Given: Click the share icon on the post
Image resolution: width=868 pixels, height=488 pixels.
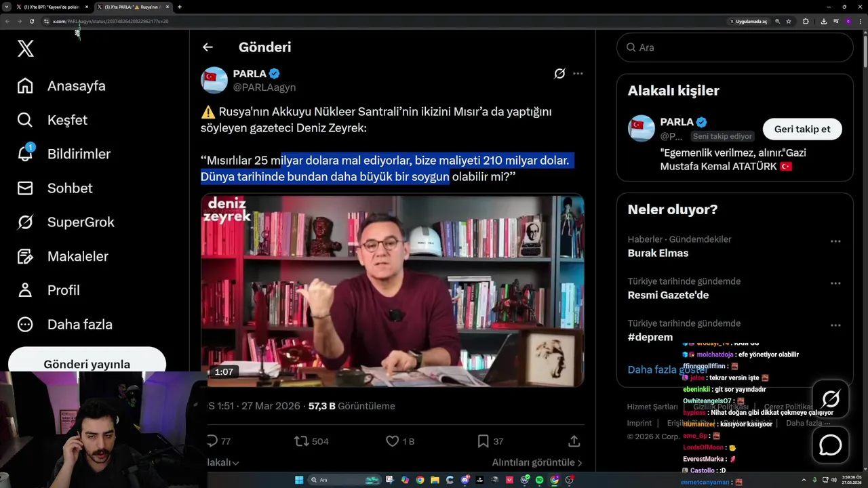Looking at the screenshot, I should coord(574,441).
